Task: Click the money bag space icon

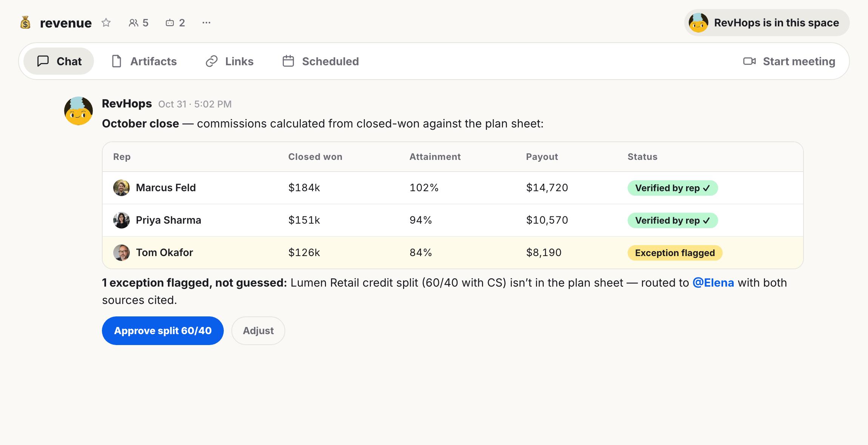Action: tap(25, 23)
